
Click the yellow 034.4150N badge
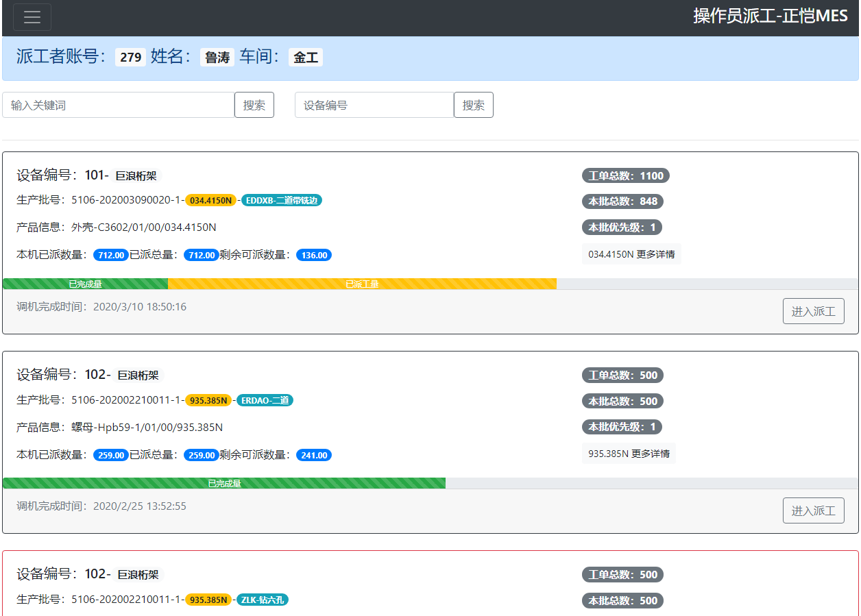(x=210, y=201)
